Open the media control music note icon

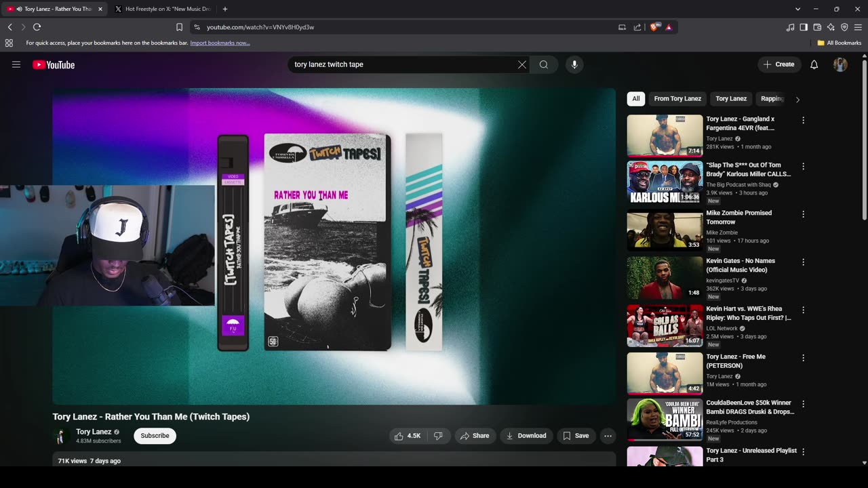click(x=790, y=27)
